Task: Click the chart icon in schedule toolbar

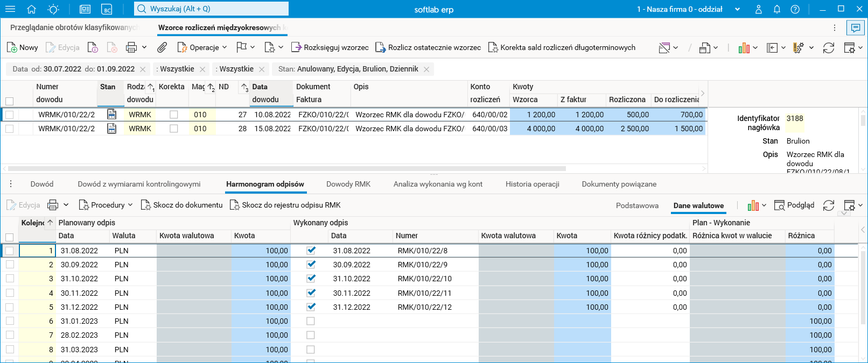Action: tap(753, 205)
